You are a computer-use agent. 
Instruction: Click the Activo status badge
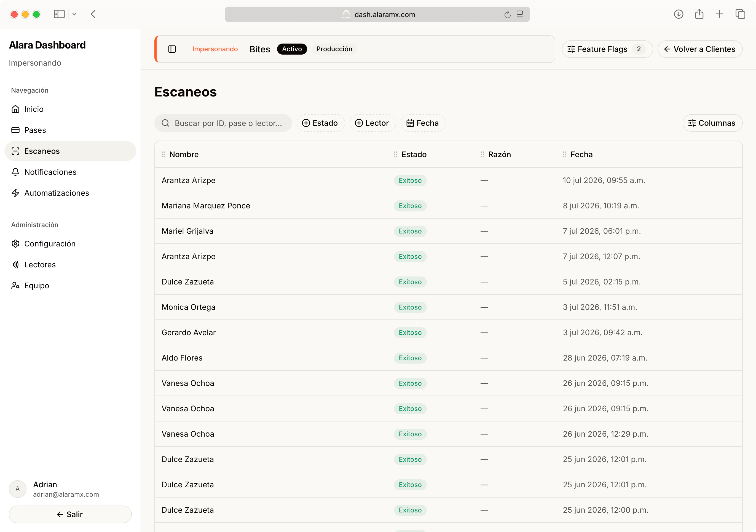pos(292,49)
